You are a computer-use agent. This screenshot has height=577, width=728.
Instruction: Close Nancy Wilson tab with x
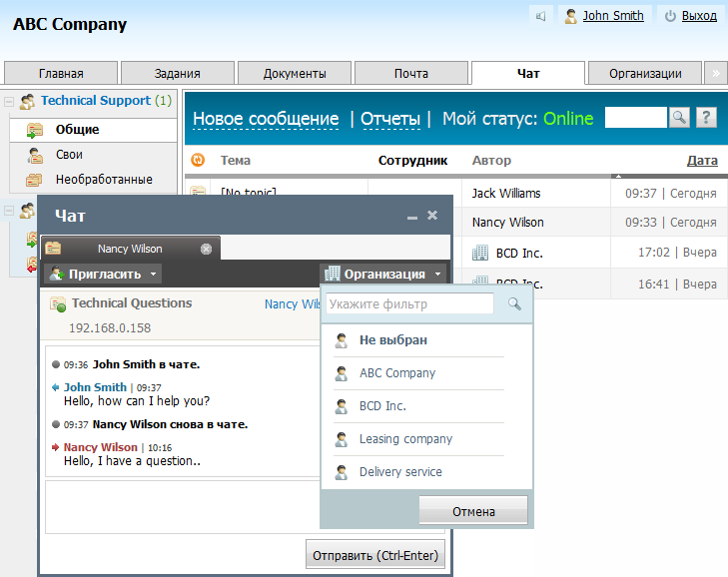206,250
